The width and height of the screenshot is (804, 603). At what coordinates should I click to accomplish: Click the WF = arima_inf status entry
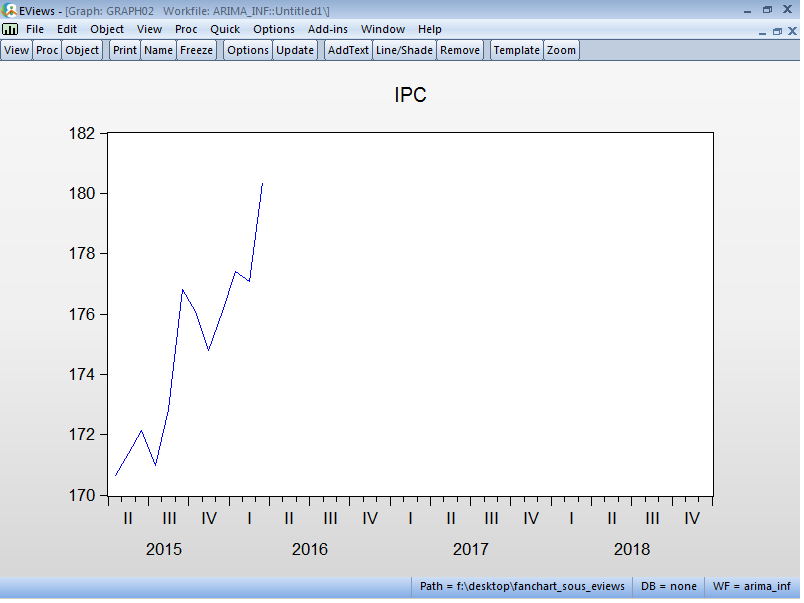pyautogui.click(x=752, y=586)
